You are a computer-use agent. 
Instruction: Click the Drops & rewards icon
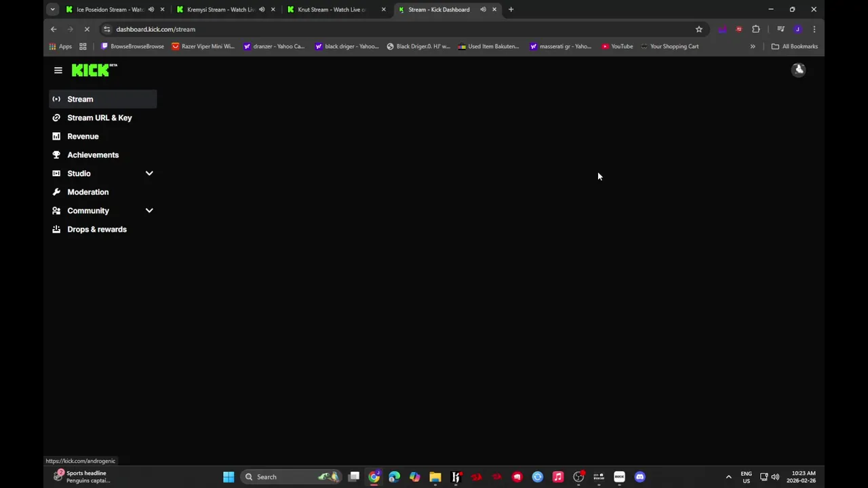point(56,229)
